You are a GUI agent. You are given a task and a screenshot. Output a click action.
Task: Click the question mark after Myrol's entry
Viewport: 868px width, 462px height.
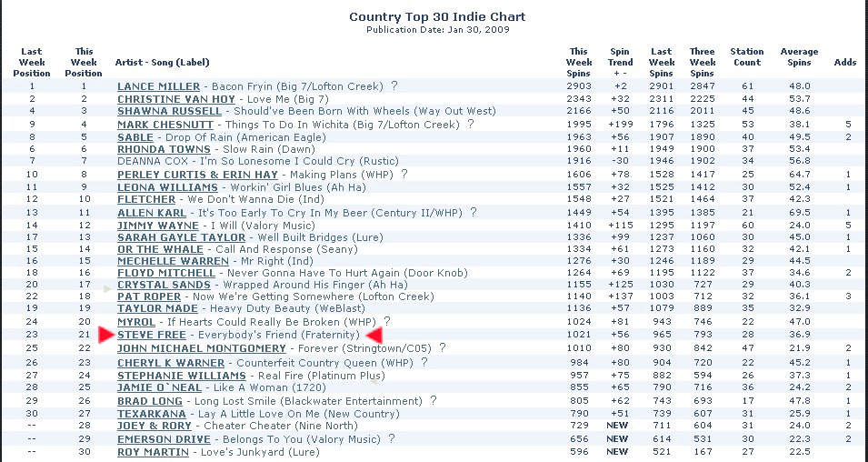point(387,321)
